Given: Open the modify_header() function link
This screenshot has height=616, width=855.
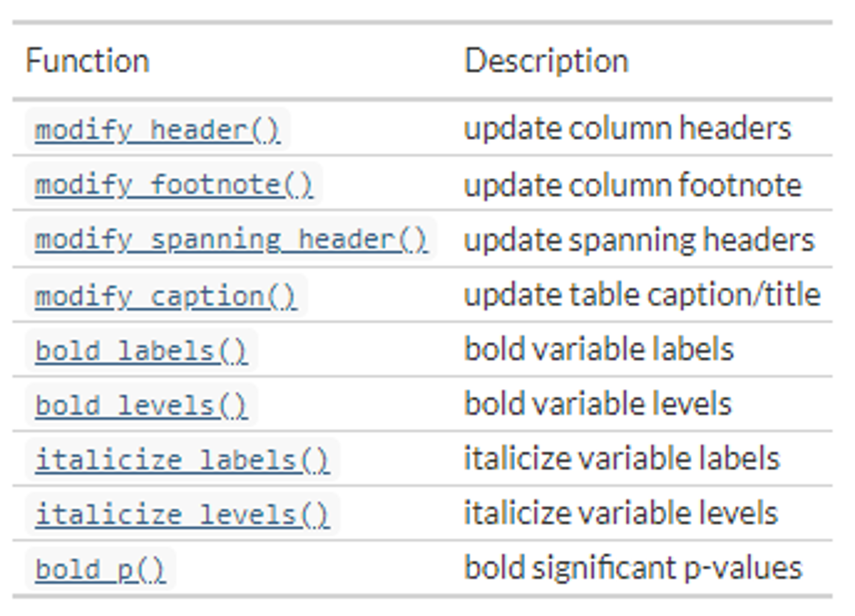Looking at the screenshot, I should (x=158, y=130).
